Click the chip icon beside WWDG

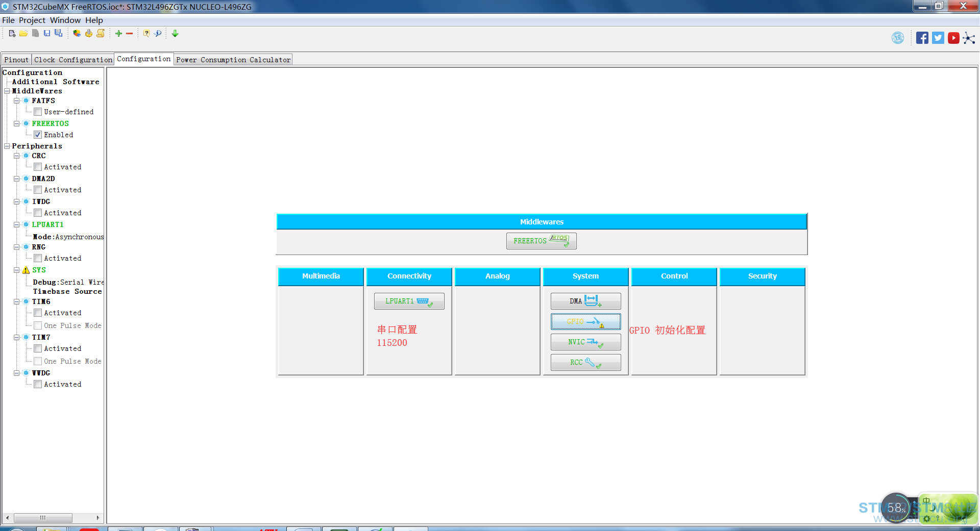pos(26,373)
